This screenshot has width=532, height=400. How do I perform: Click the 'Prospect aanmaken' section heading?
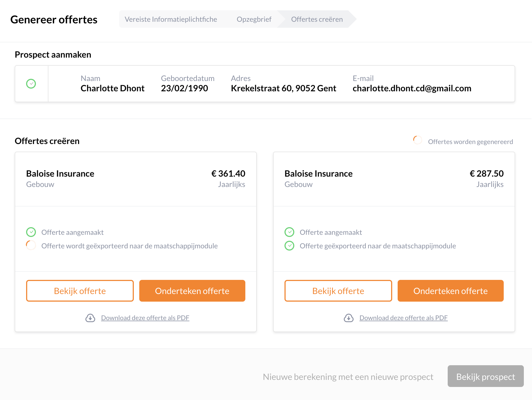point(53,55)
